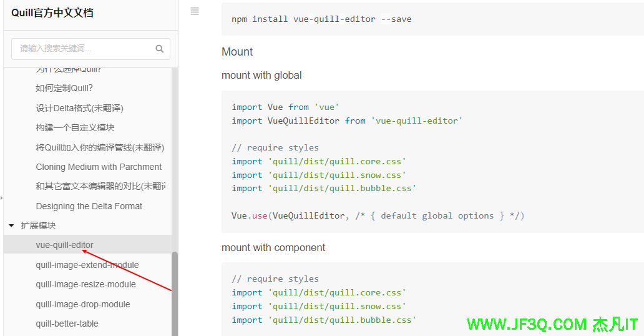Open Designing the Delta Format page
644x336 pixels.
pyautogui.click(x=89, y=206)
